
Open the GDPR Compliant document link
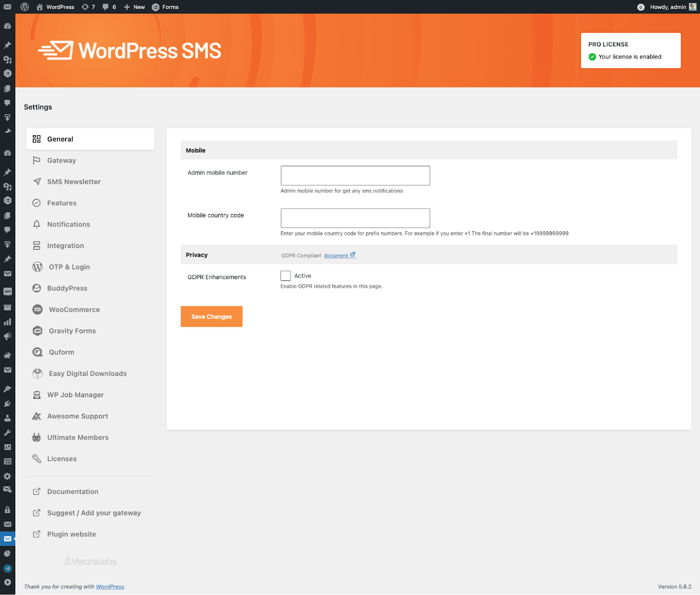click(339, 255)
